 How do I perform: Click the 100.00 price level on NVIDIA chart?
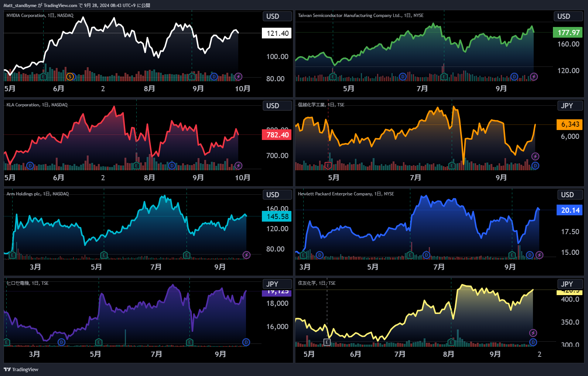[277, 57]
